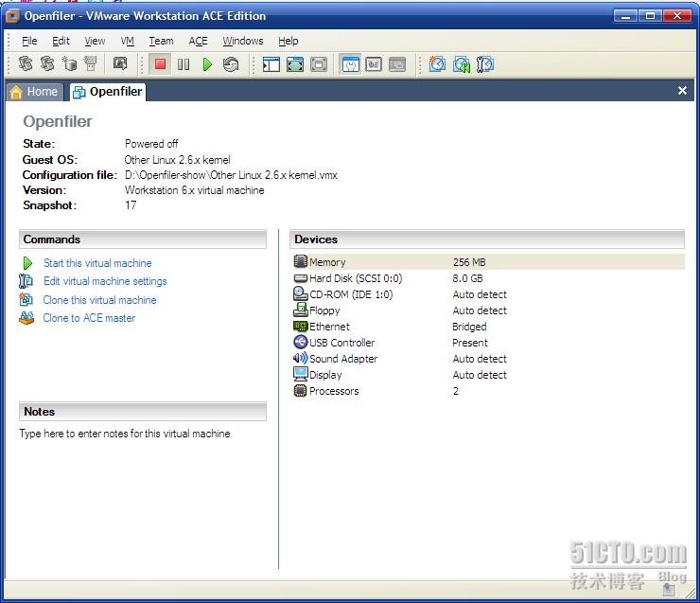Close the current tab with the X

[x=682, y=91]
